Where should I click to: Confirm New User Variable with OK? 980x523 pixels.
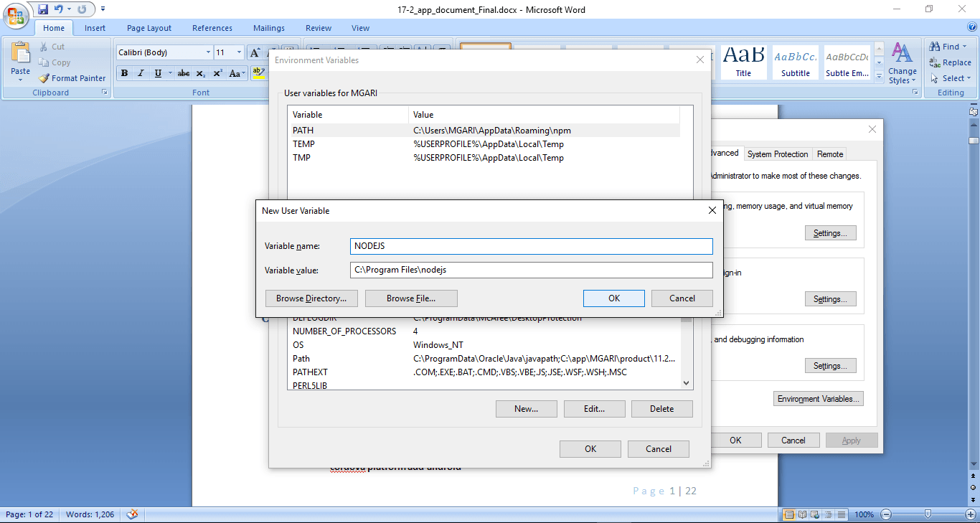[x=614, y=298]
